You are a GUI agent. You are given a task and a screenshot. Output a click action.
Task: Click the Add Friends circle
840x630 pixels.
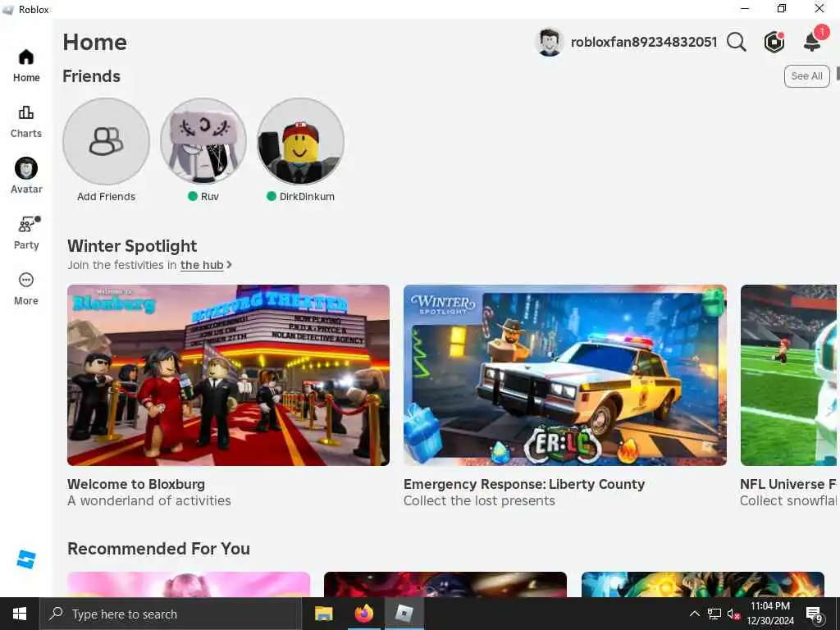106,141
